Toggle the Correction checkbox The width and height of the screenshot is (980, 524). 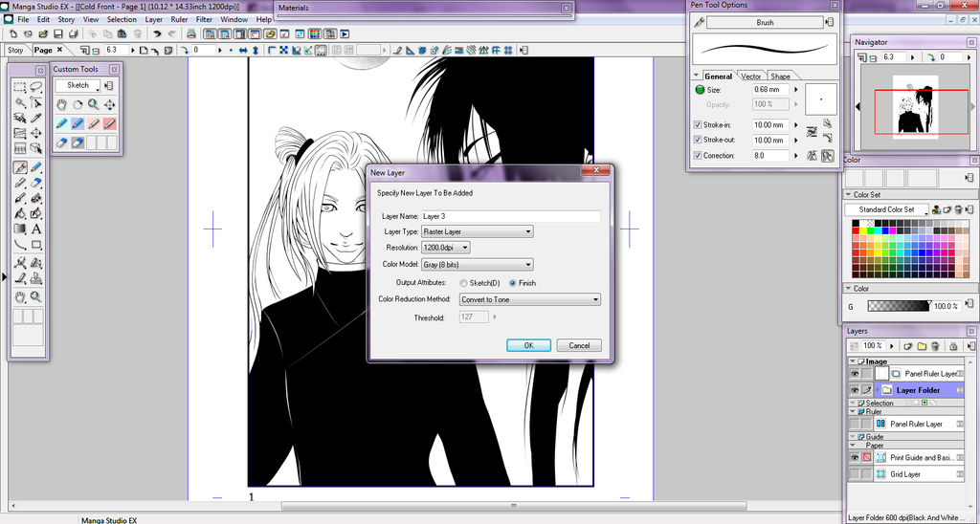click(x=697, y=155)
